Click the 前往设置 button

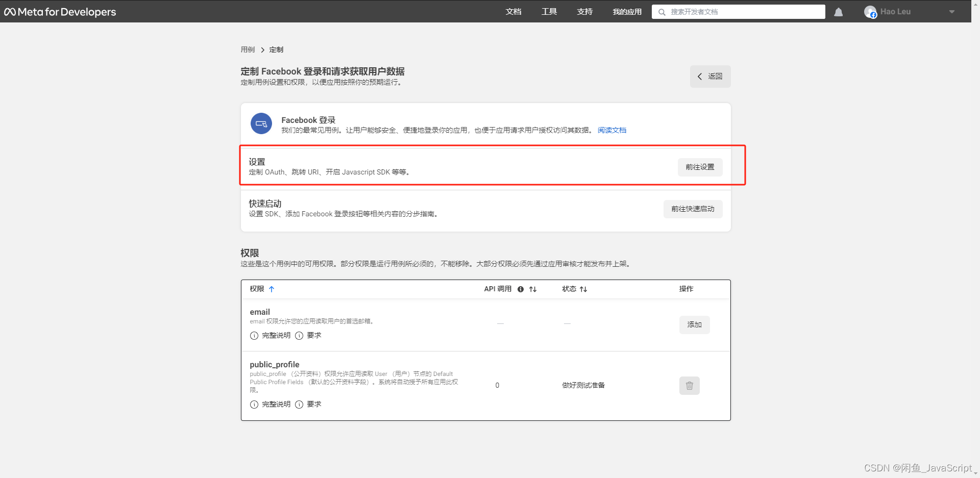point(700,167)
